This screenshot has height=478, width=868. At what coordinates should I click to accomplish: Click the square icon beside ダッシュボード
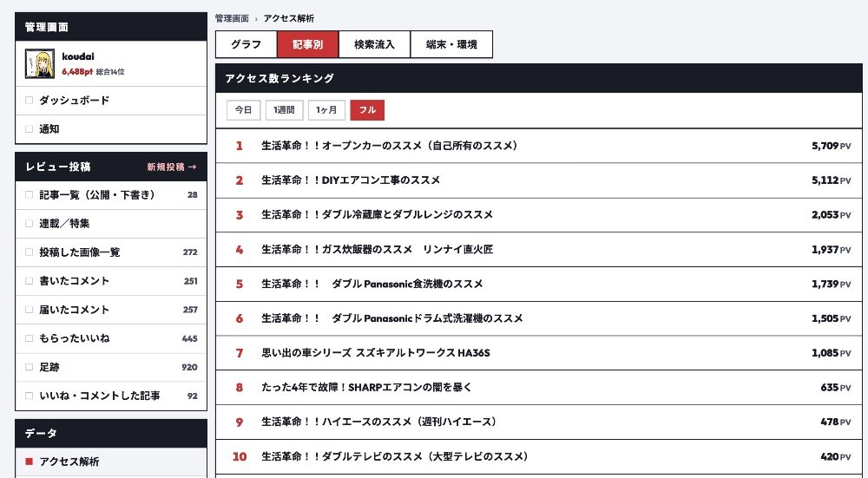tap(29, 100)
